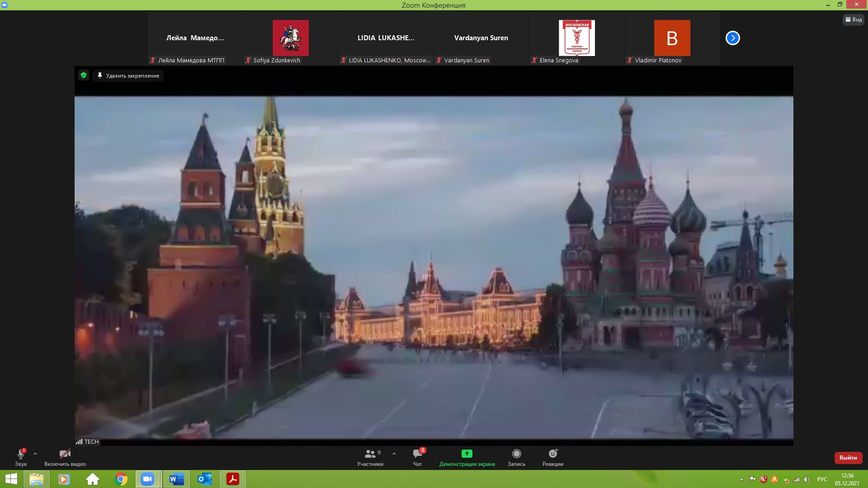Click Удалить закрепление to remove pin
Viewport: 868px width, 488px height.
point(128,75)
